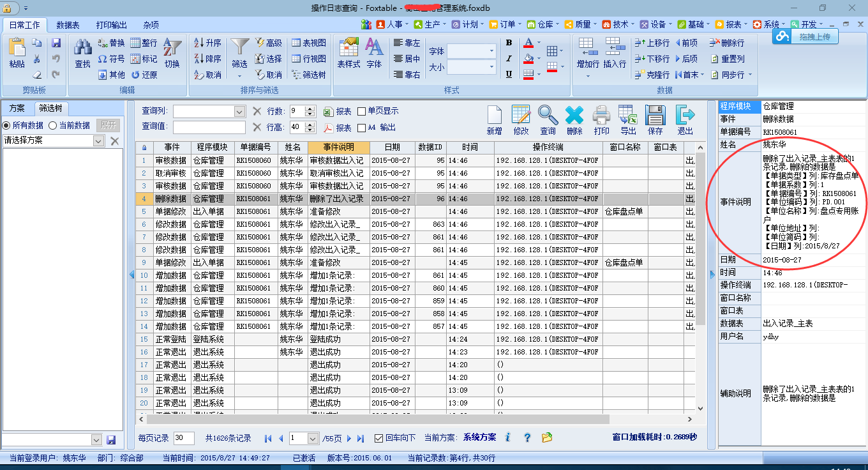Increase 行数 with stepper up arrow
Image resolution: width=868 pixels, height=470 pixels.
[310, 109]
